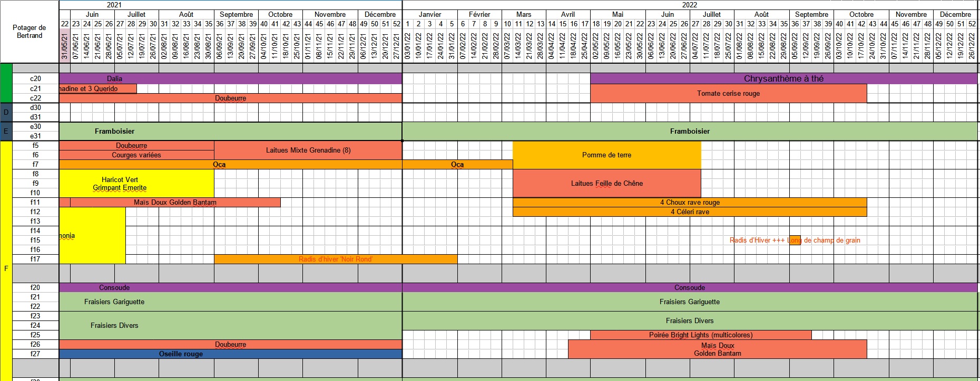
Task: Click 'Laitues Feille de Chêne' block
Action: pos(607,184)
